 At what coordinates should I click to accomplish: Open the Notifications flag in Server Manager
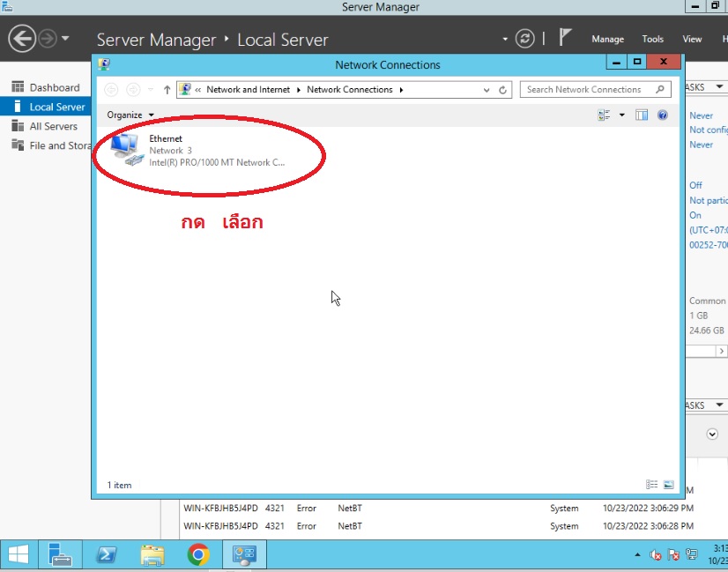coord(565,38)
